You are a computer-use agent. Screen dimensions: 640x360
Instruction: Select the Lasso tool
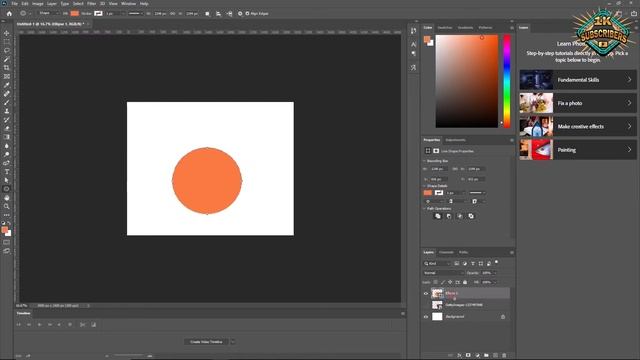coord(7,51)
